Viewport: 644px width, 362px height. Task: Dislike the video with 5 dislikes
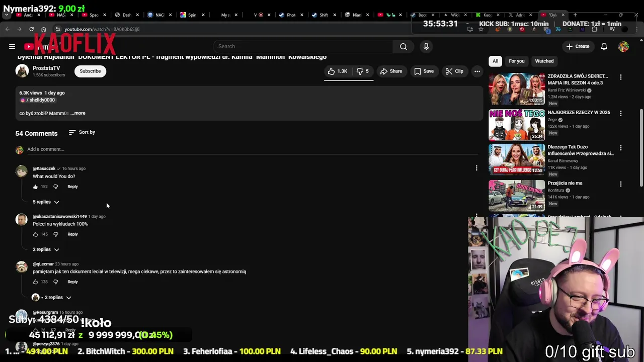tap(363, 71)
